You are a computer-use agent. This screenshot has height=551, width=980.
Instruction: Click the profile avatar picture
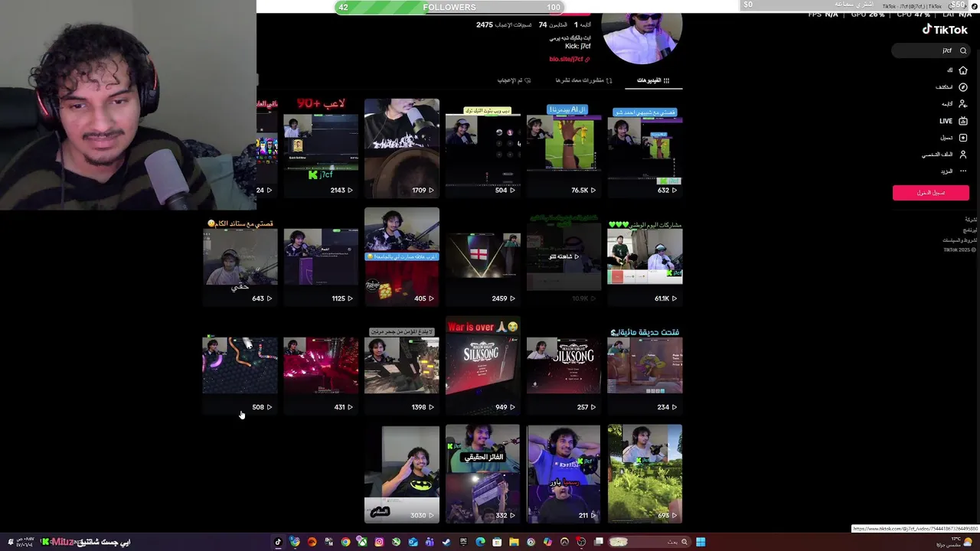pos(642,38)
